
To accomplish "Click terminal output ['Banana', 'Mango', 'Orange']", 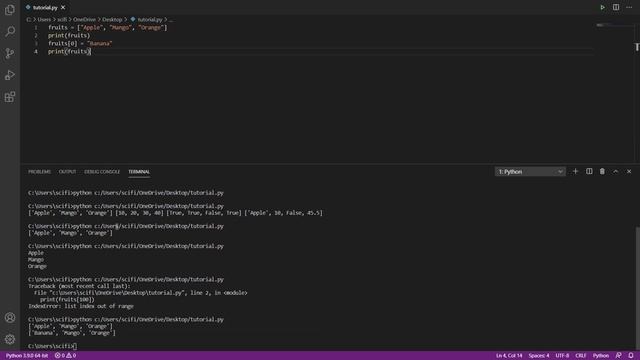I will click(x=72, y=333).
